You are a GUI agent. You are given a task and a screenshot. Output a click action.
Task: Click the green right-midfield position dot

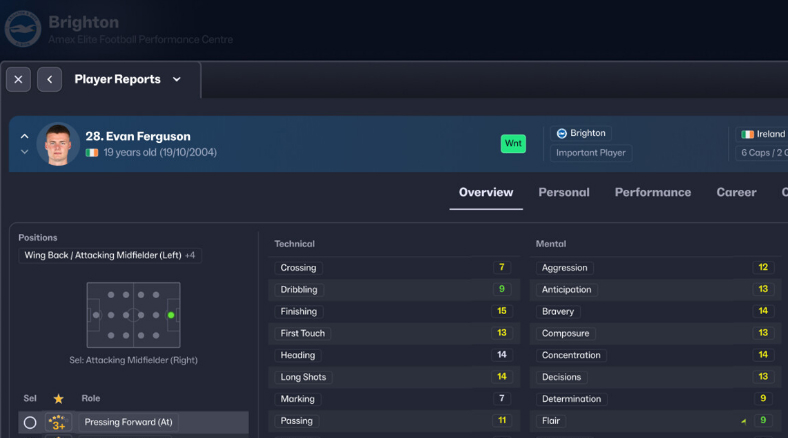pyautogui.click(x=171, y=315)
